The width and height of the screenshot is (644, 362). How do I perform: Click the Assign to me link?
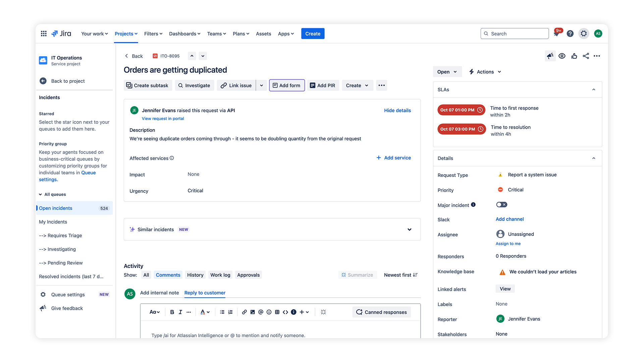click(508, 243)
